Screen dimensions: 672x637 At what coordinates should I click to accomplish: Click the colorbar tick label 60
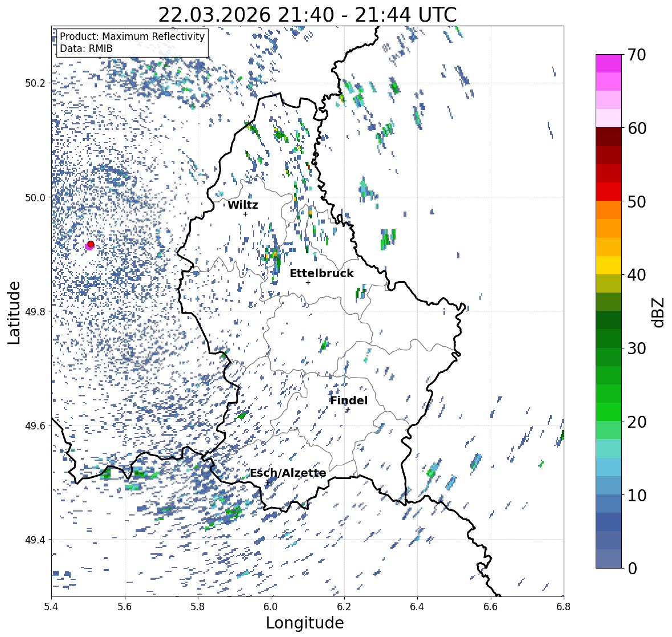pyautogui.click(x=637, y=128)
